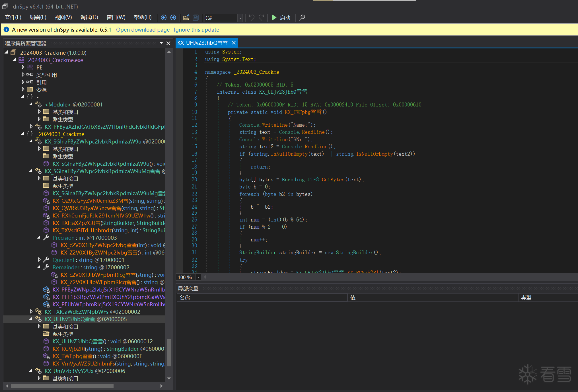The width and height of the screenshot is (578, 392).
Task: Close the assembly explorer panel
Action: coord(168,43)
